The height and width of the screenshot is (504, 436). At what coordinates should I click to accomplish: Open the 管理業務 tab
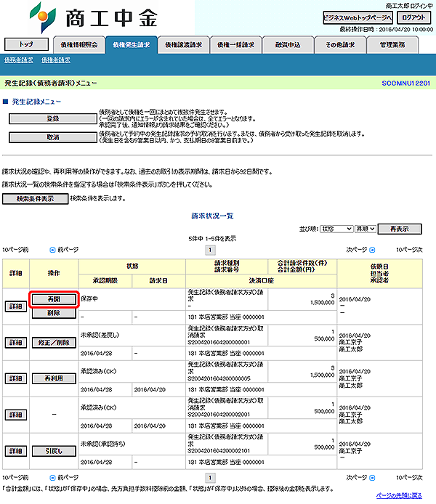pyautogui.click(x=392, y=45)
